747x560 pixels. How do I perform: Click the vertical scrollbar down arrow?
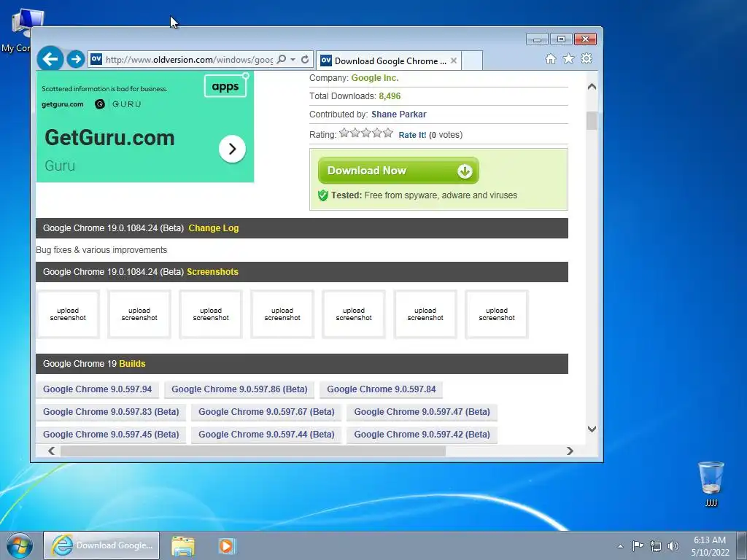coord(592,429)
